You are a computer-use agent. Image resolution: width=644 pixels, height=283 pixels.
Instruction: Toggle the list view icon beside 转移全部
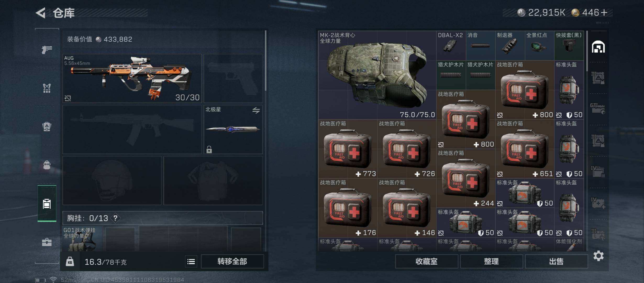point(191,262)
